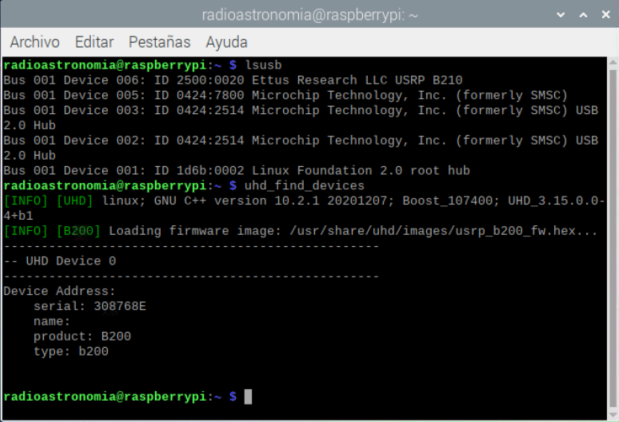Click the window title radioastronomia@raspberrypi

[x=310, y=15]
